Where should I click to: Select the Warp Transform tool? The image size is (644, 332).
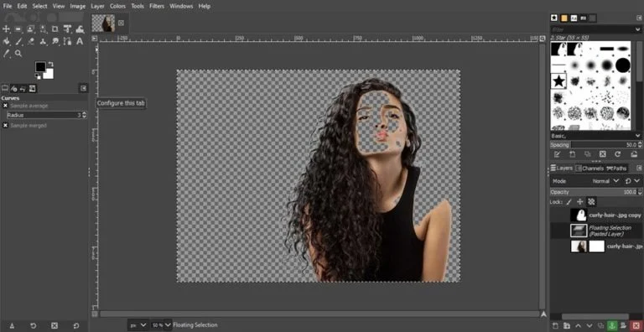coord(80,29)
